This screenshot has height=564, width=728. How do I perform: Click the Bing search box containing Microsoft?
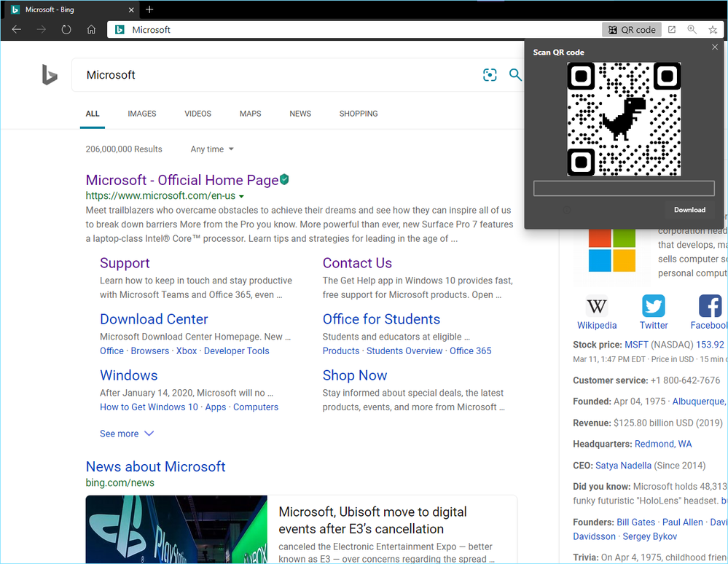click(x=278, y=75)
